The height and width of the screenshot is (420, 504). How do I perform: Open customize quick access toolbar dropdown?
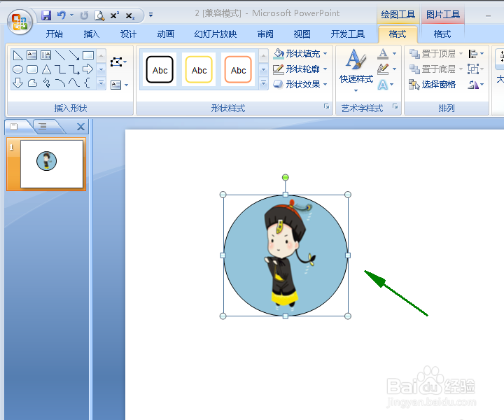pos(150,15)
